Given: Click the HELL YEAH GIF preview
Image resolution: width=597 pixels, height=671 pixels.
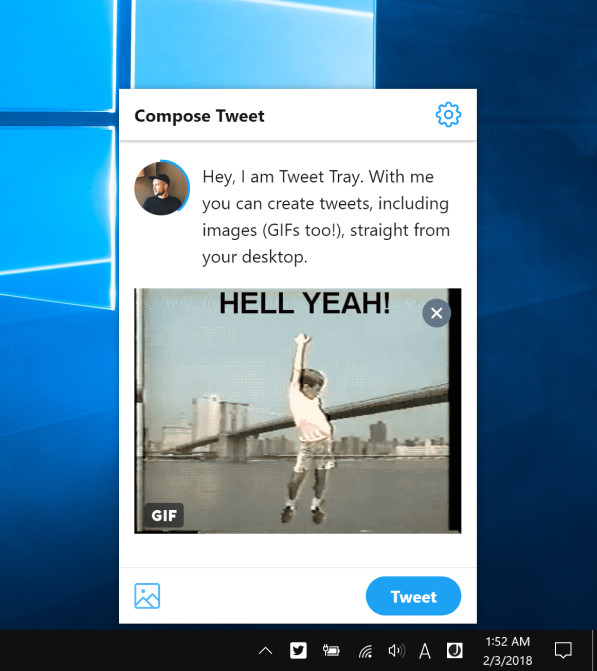Looking at the screenshot, I should 298,411.
